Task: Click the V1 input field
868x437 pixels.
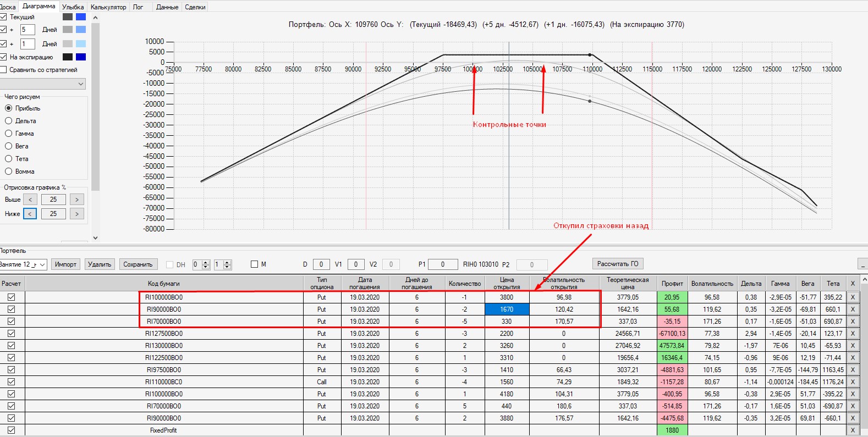Action: (356, 264)
